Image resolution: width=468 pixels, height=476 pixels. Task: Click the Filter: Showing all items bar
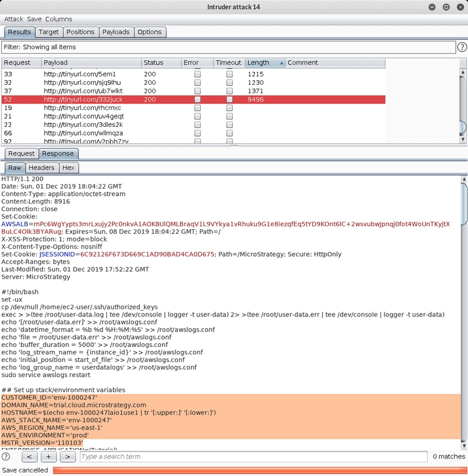point(228,47)
